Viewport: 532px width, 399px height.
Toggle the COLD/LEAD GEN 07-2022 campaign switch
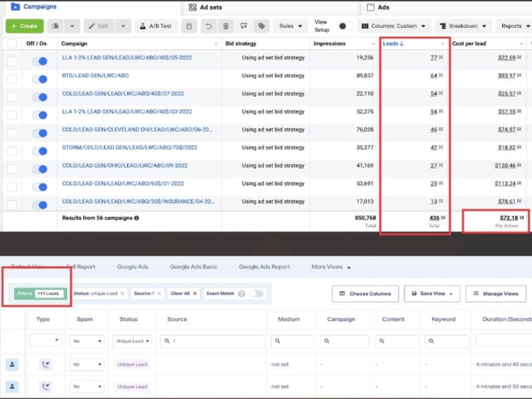coord(40,97)
